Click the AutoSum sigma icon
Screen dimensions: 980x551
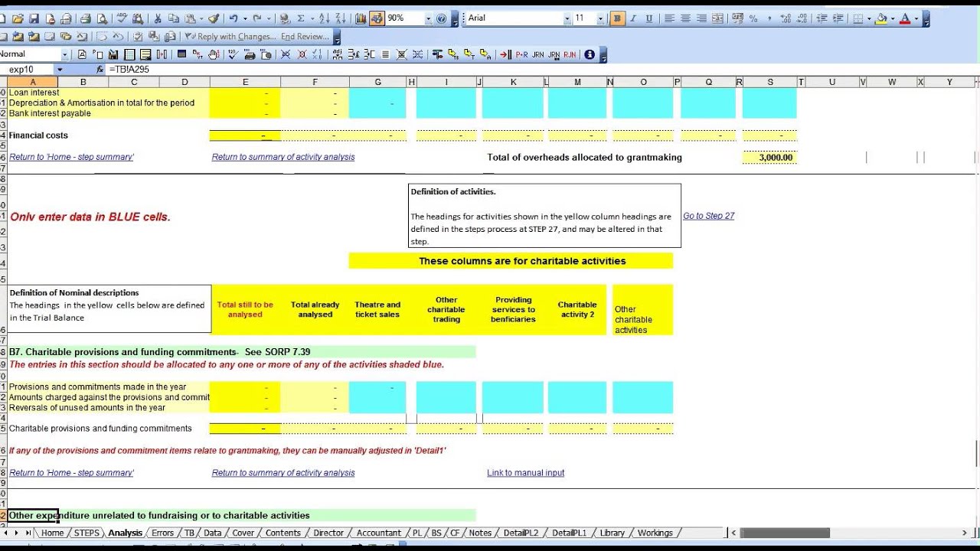[301, 18]
